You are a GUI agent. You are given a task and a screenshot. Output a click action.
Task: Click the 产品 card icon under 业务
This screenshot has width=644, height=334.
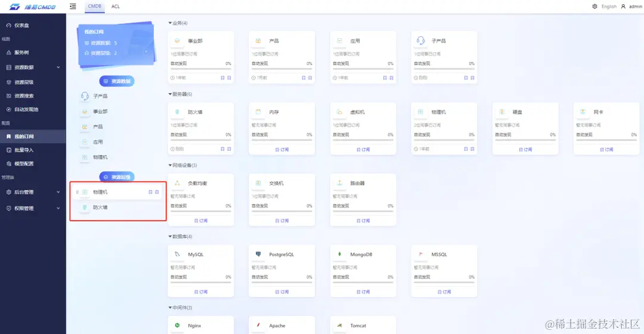258,41
